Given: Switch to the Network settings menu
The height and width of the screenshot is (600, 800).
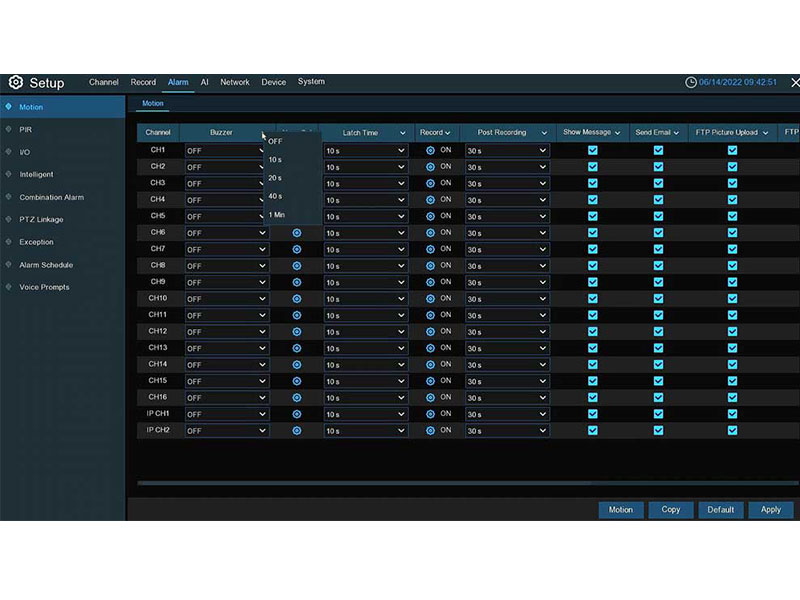Looking at the screenshot, I should (235, 82).
